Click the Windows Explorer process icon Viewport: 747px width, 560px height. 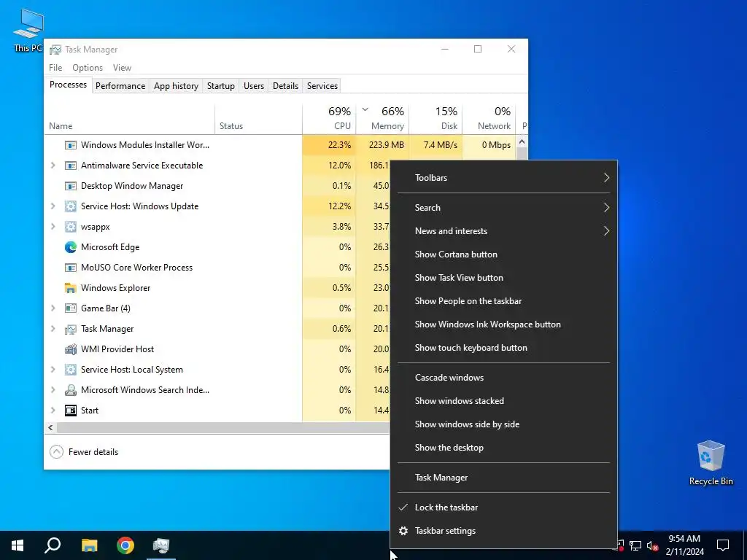tap(71, 288)
